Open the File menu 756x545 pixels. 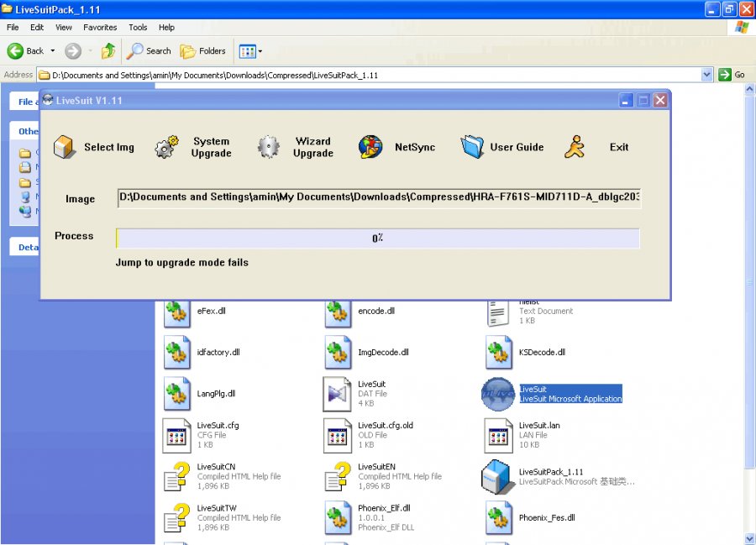(x=13, y=28)
